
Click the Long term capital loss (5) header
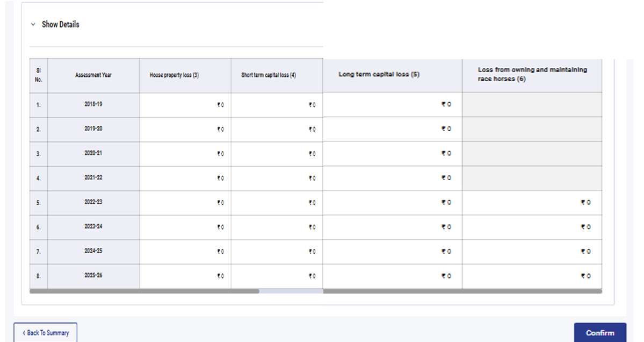tap(393, 75)
